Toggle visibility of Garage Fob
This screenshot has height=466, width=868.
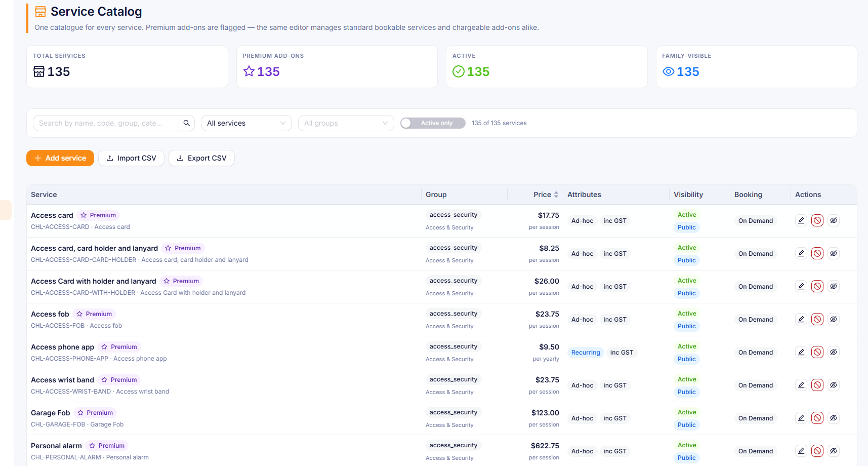click(834, 418)
